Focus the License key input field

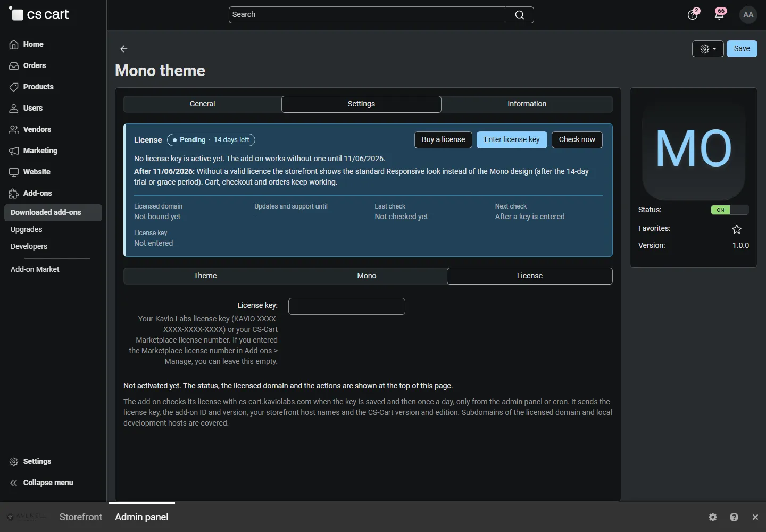point(347,306)
